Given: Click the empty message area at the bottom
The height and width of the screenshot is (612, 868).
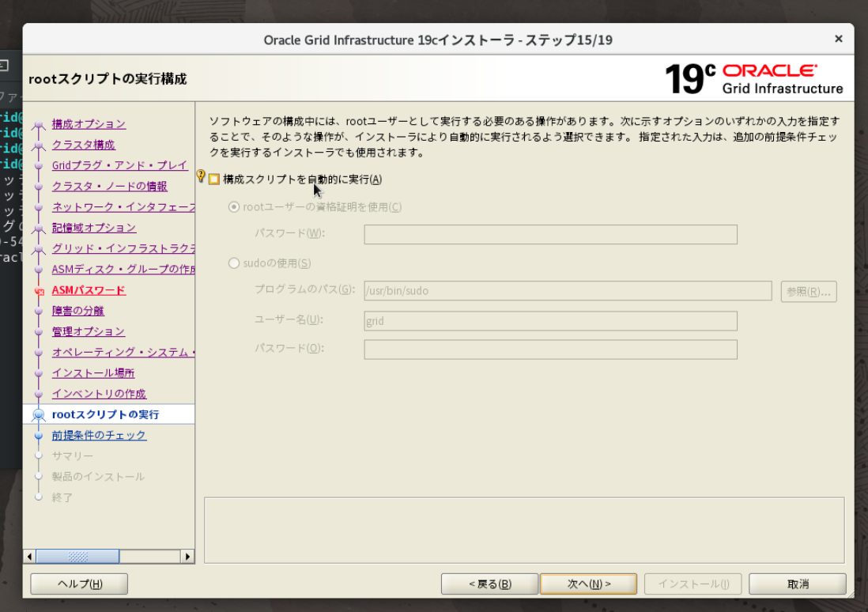Looking at the screenshot, I should click(524, 530).
